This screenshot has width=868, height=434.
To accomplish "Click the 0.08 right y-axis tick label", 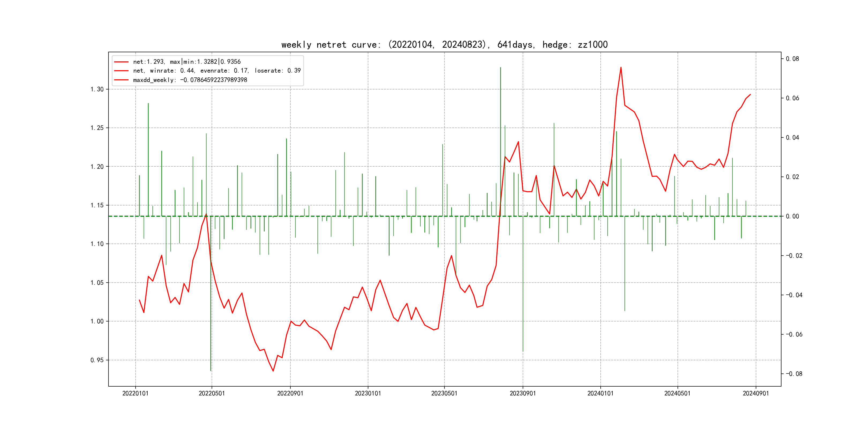I will 792,59.
